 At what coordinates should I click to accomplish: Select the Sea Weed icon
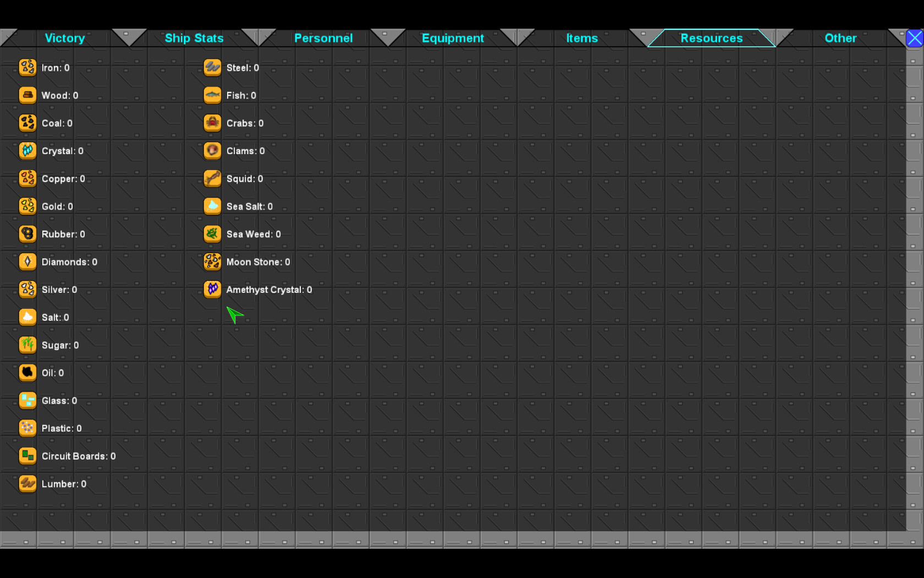point(212,234)
